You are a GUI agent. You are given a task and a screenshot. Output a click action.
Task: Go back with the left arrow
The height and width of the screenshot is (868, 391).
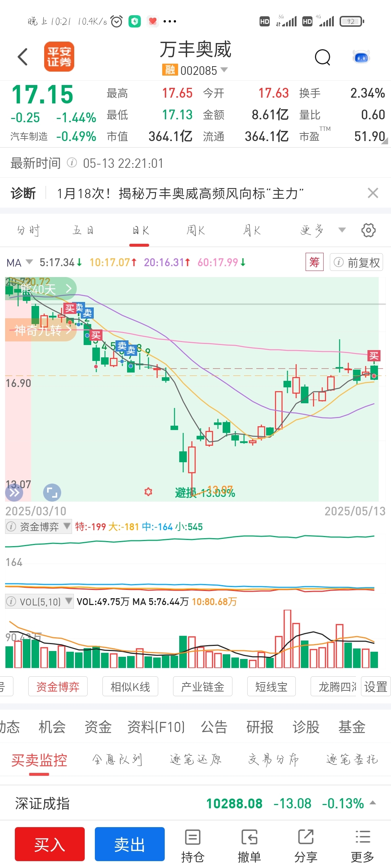pos(22,57)
